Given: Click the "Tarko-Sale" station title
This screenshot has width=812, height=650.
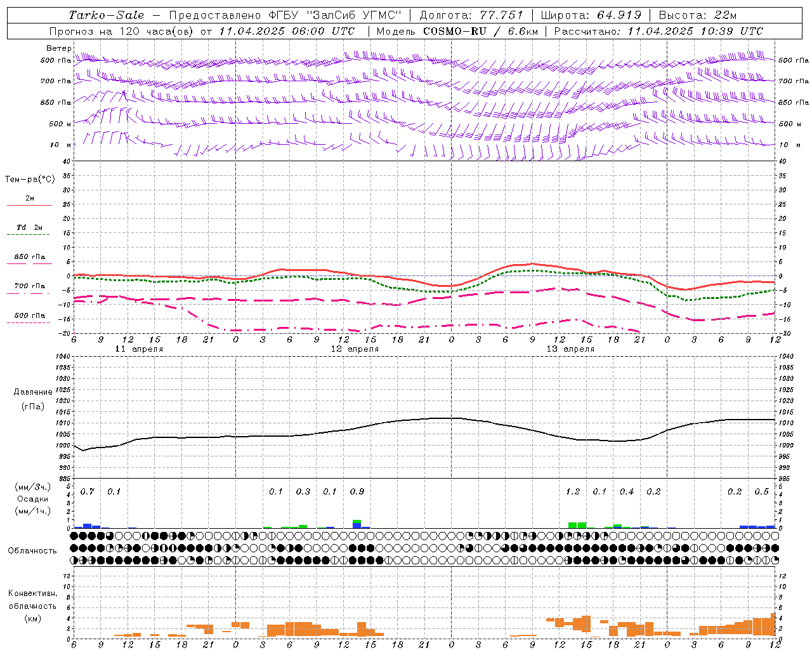Looking at the screenshot, I should (x=107, y=15).
